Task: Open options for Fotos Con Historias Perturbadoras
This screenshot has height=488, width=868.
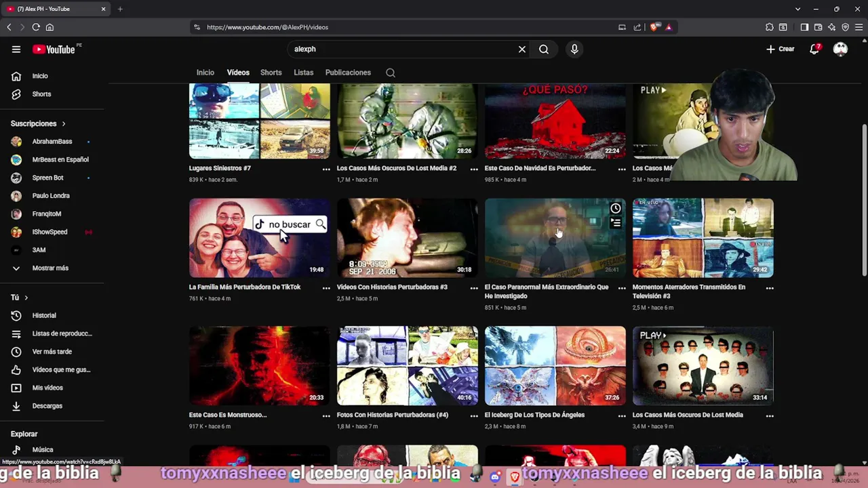Action: tap(474, 416)
